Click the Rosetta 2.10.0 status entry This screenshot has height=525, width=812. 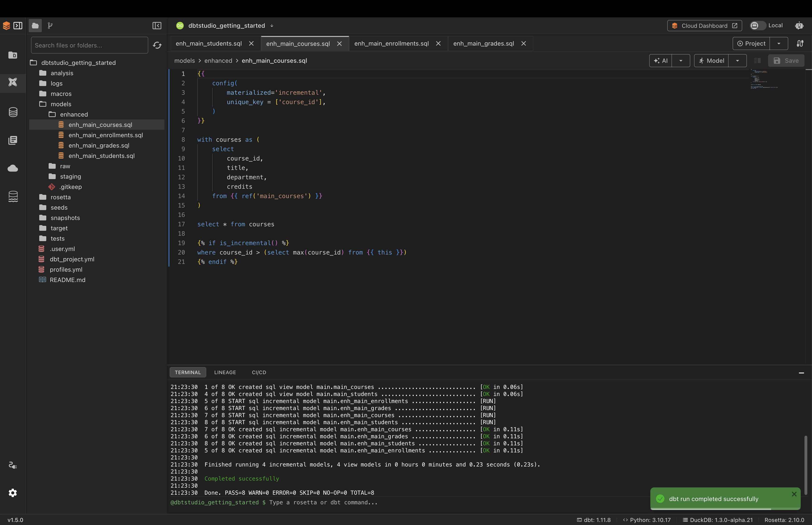tap(784, 520)
